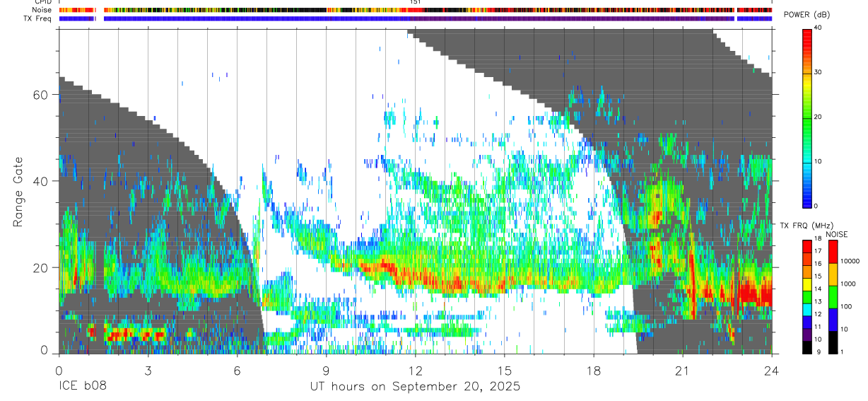Select the blue 11-12 MHz frequency swatch
Screen dimensions: 868x401
(807, 322)
